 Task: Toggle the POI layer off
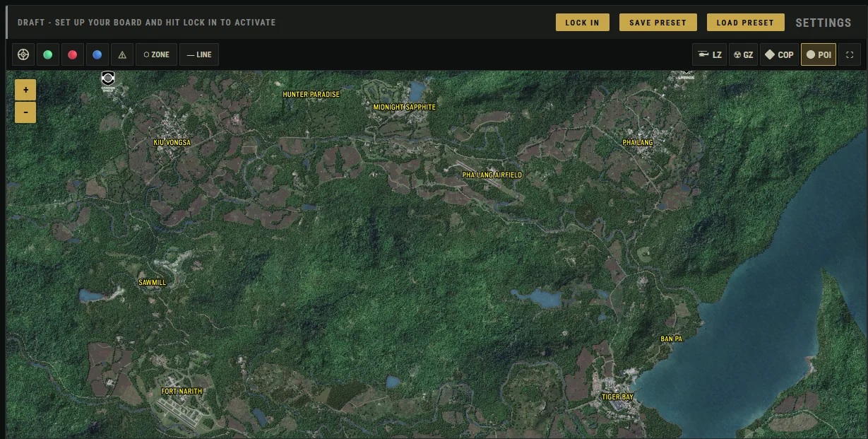819,54
